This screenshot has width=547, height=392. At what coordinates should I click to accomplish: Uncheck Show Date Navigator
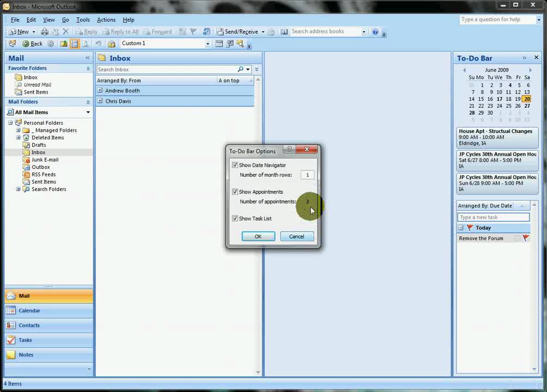(x=235, y=165)
